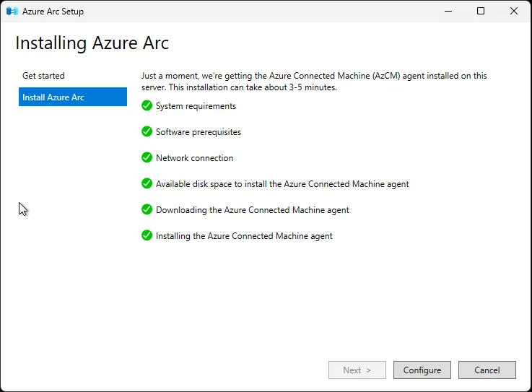Click the System requirements green checkmark icon
Image resolution: width=532 pixels, height=392 pixels.
147,105
